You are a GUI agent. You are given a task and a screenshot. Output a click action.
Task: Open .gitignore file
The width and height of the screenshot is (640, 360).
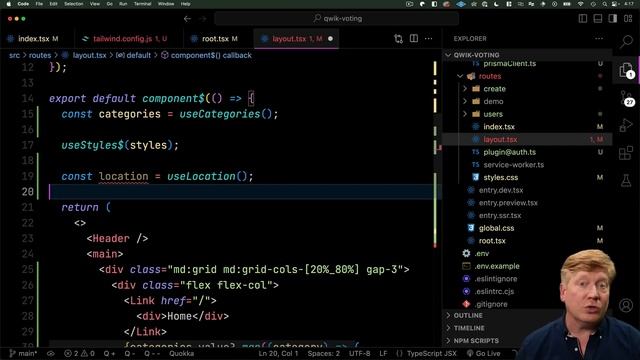coord(491,304)
